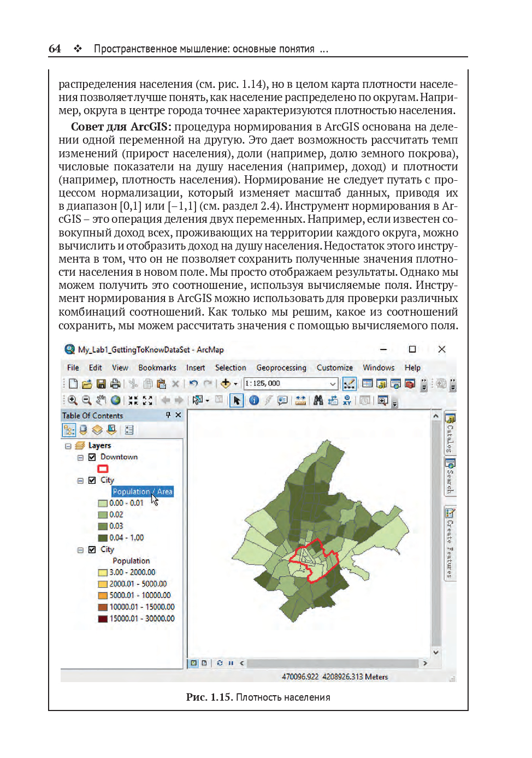The image size is (532, 758).
Task: Toggle the City Population layer checkbox
Action: (92, 549)
